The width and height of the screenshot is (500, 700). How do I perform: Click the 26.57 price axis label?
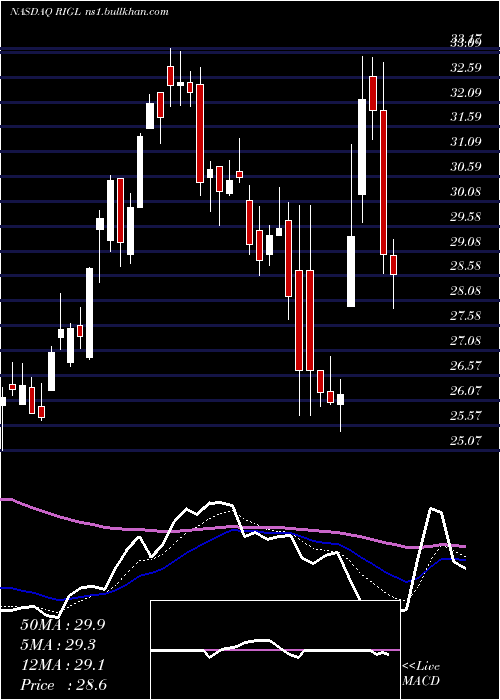tap(466, 367)
